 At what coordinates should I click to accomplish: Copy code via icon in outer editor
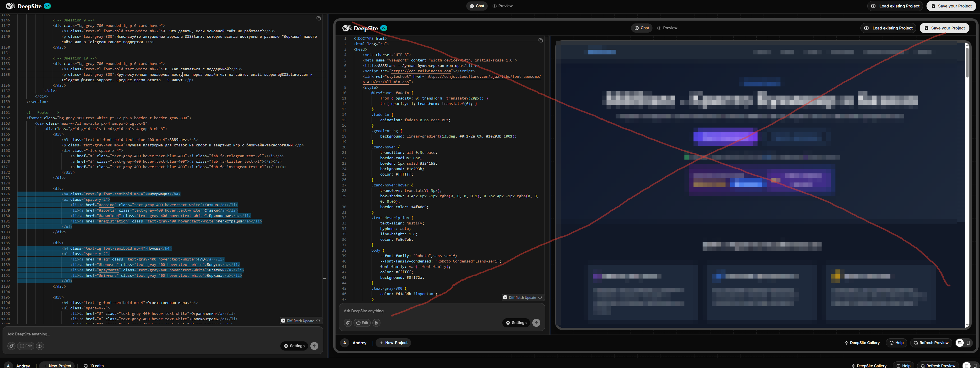[x=318, y=18]
